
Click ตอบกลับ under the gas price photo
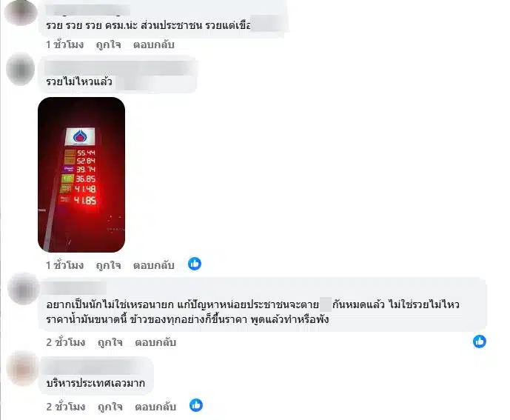154,265
